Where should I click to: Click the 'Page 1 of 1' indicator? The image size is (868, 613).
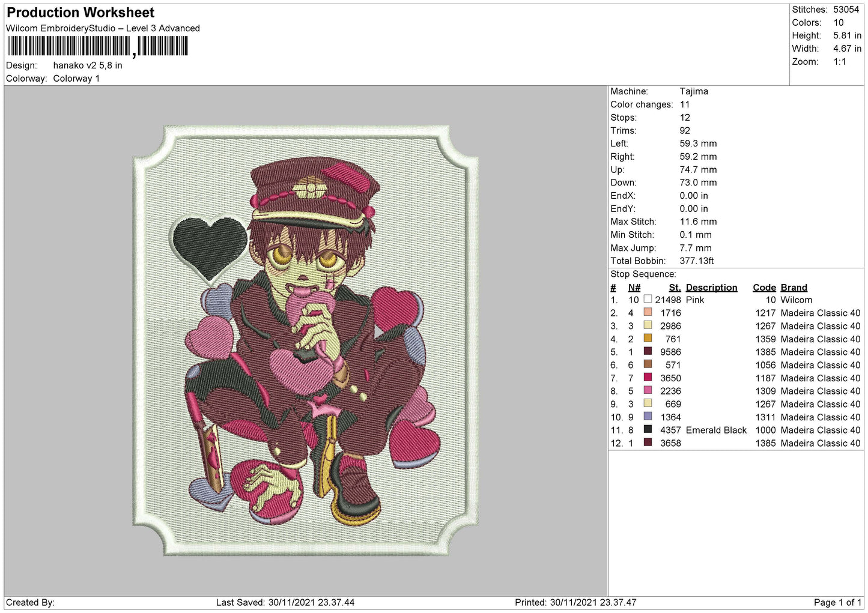[837, 602]
